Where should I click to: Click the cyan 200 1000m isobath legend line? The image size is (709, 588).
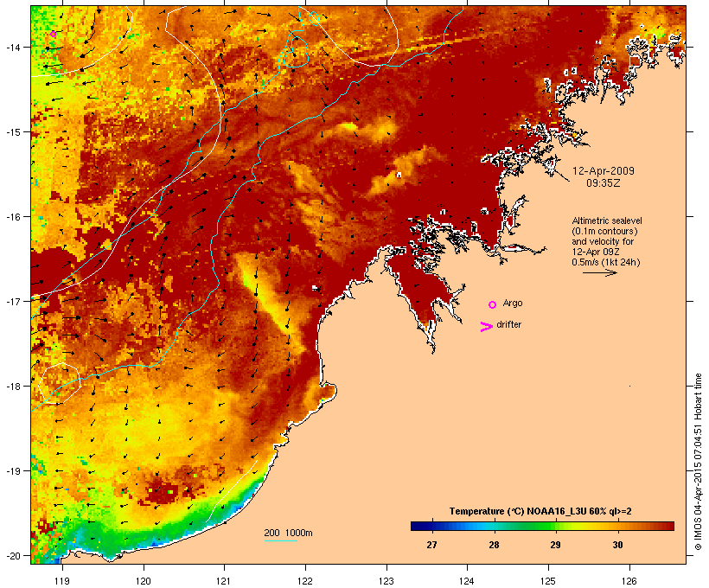[x=280, y=540]
